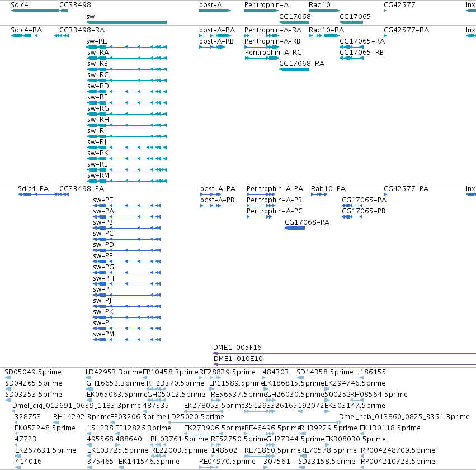Select transcript Peritrophin-A-RC
The height and width of the screenshot is (470, 476).
coord(262,58)
